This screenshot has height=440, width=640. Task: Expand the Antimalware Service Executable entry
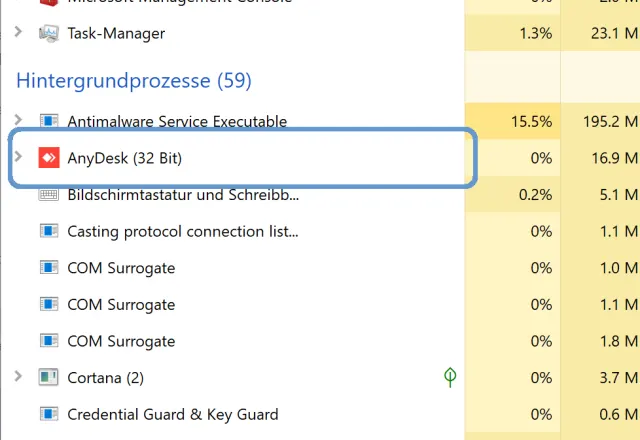click(x=19, y=122)
